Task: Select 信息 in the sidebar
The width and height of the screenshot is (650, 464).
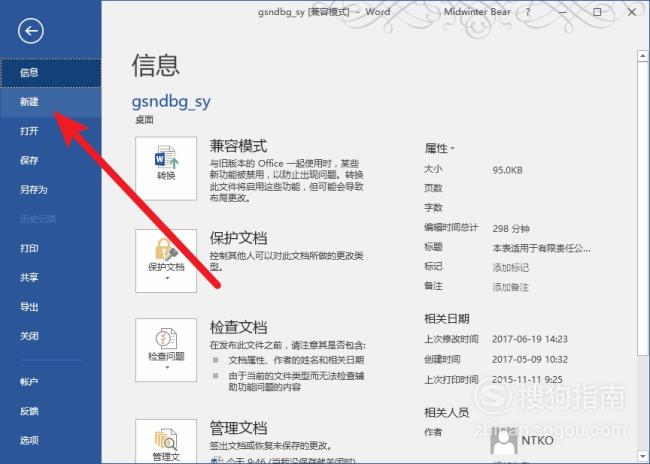Action: [51, 73]
